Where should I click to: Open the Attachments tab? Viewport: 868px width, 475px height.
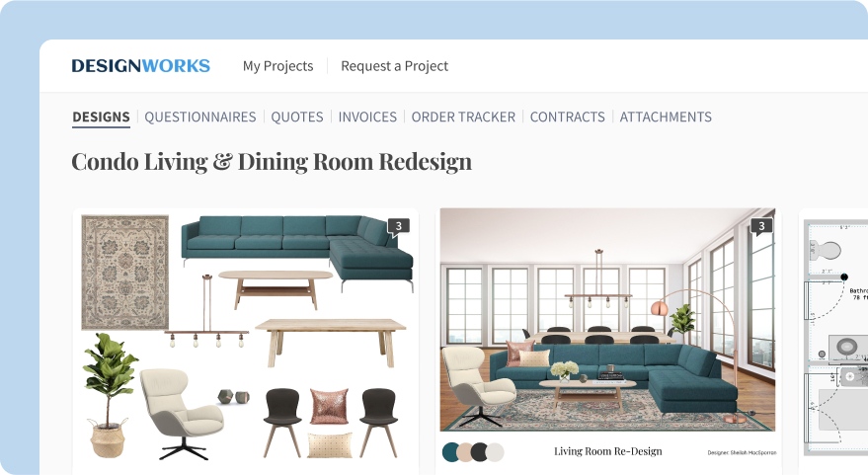pos(666,117)
